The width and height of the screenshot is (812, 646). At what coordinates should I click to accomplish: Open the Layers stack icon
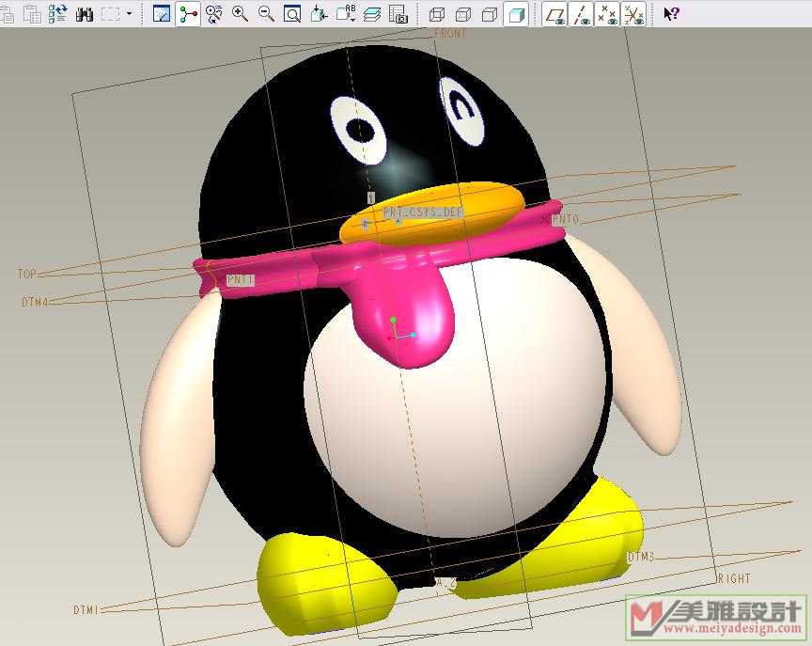(371, 14)
